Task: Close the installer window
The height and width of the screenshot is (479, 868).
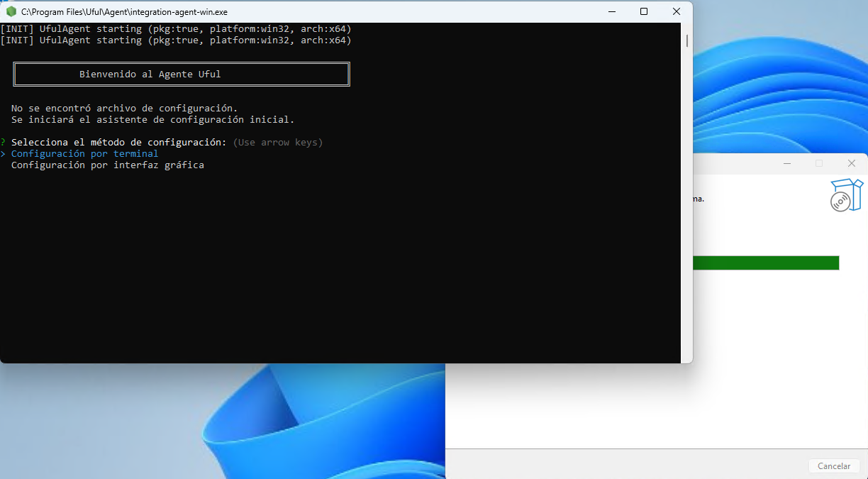Action: pyautogui.click(x=851, y=163)
